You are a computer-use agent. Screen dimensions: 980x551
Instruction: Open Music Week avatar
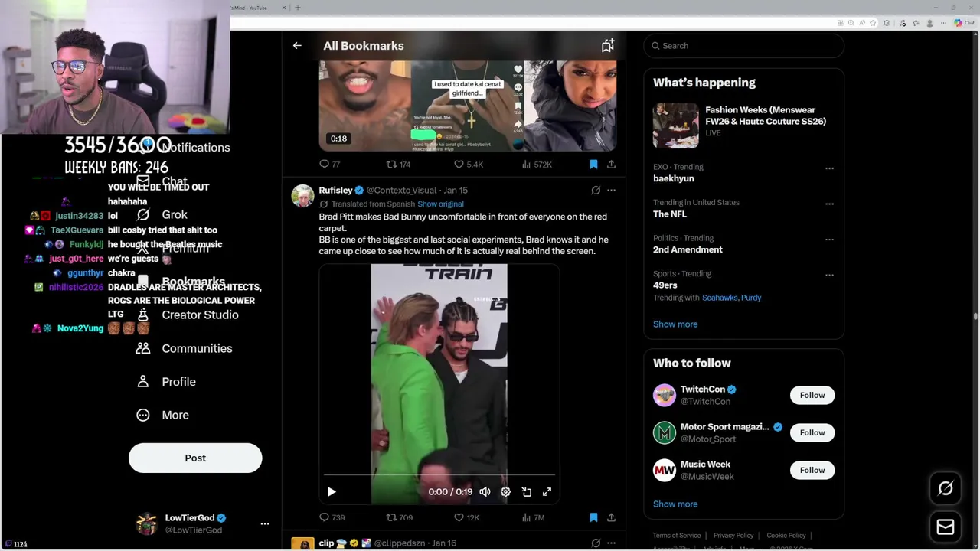pyautogui.click(x=665, y=470)
